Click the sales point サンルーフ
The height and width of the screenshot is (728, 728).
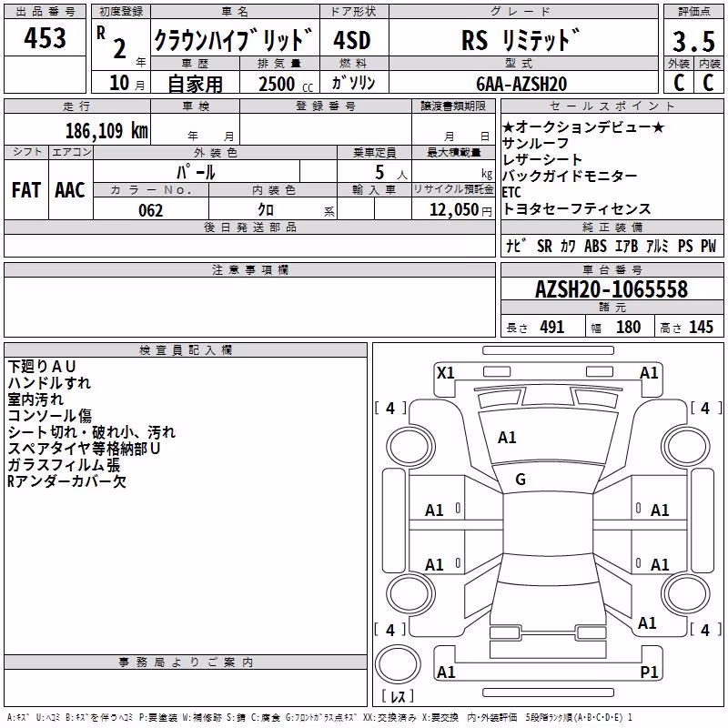pyautogui.click(x=535, y=144)
